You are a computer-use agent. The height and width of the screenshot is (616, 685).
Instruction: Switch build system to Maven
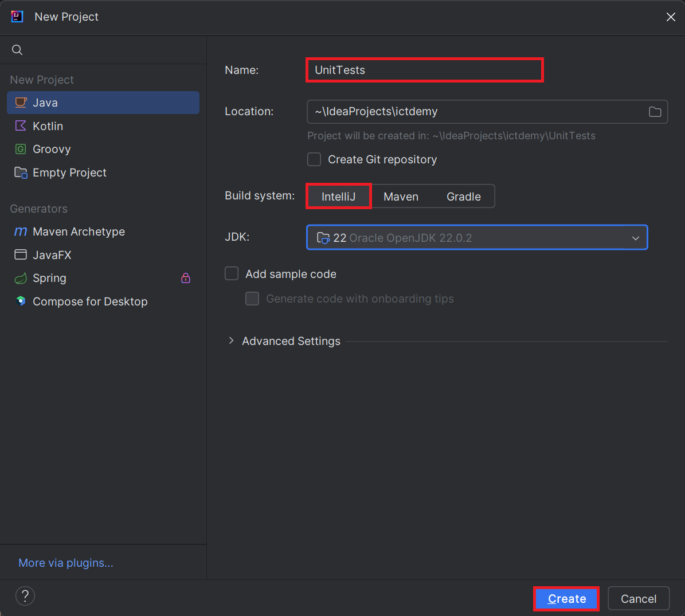click(401, 196)
